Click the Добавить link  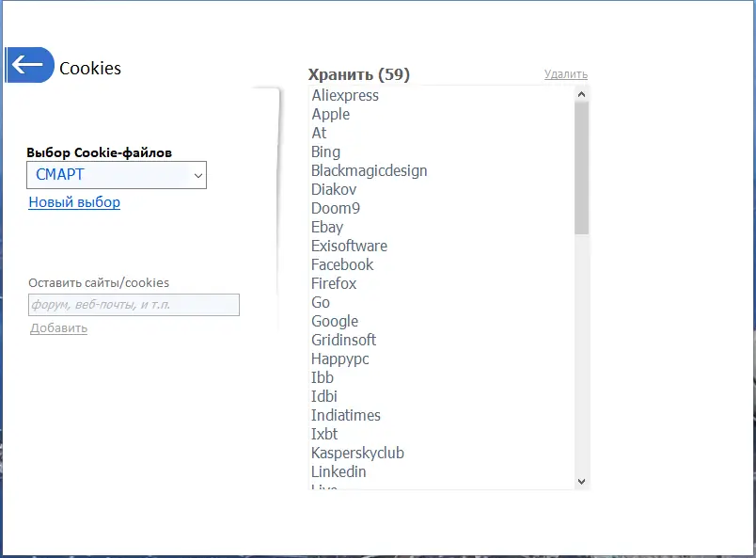pos(58,328)
